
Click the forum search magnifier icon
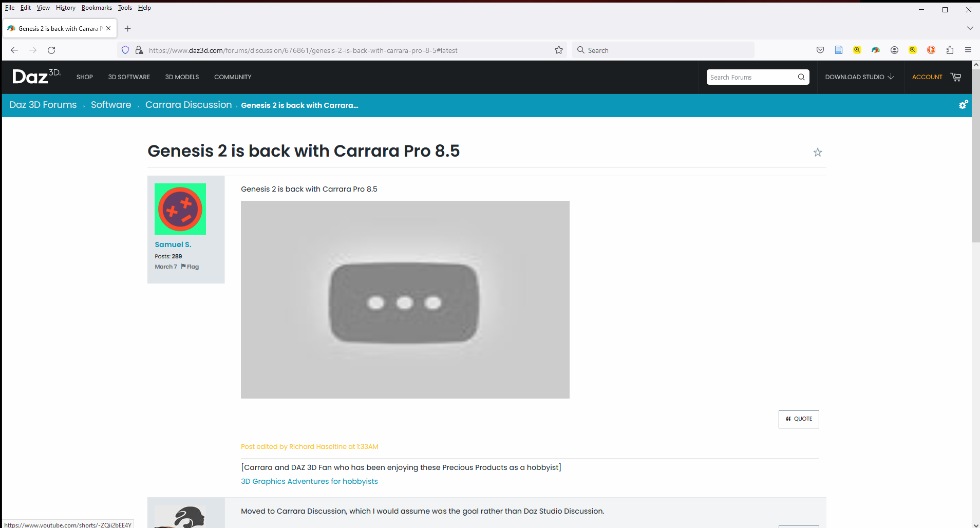[801, 77]
